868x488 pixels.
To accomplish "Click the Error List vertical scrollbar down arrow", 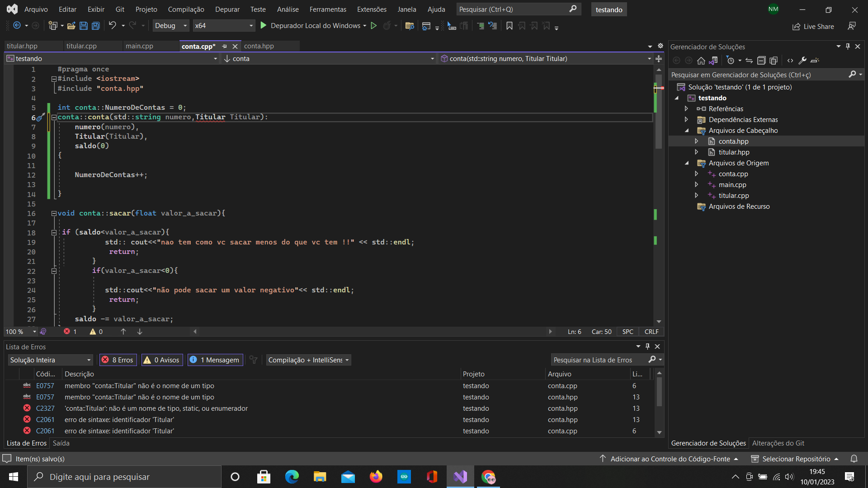I will 659,432.
